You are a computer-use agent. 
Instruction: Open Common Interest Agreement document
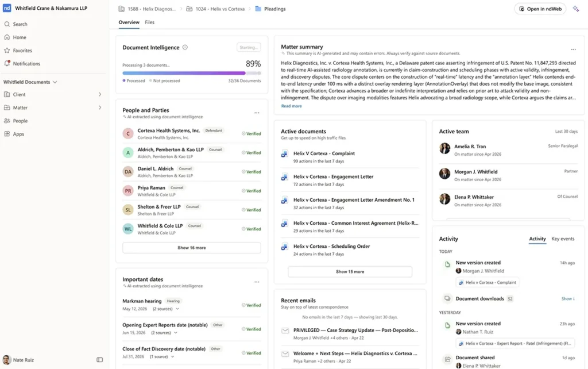[355, 224]
